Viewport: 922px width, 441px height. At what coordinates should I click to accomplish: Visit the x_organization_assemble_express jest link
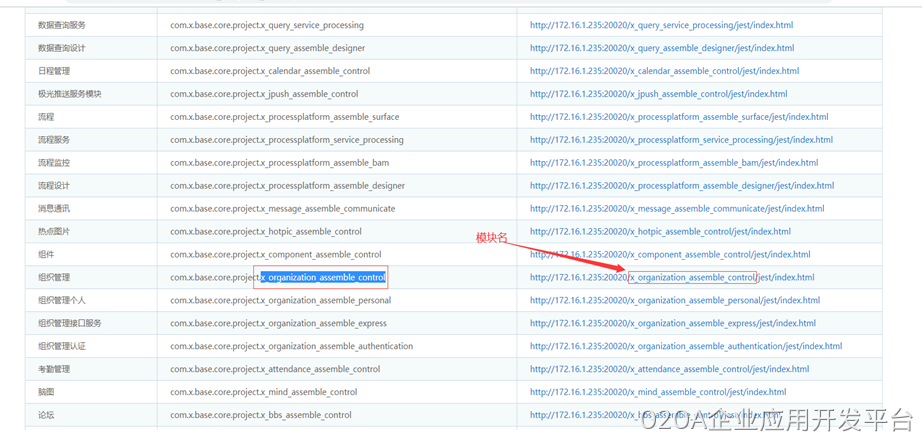click(x=672, y=324)
